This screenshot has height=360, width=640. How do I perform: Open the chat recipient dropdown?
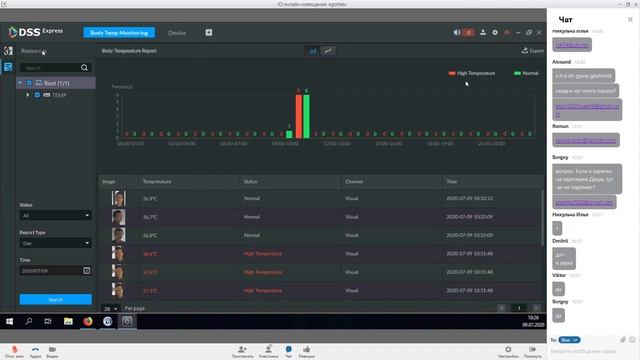(569, 340)
